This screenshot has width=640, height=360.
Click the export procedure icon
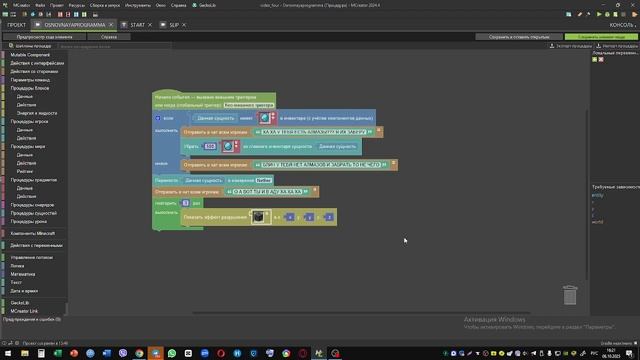[x=552, y=46]
